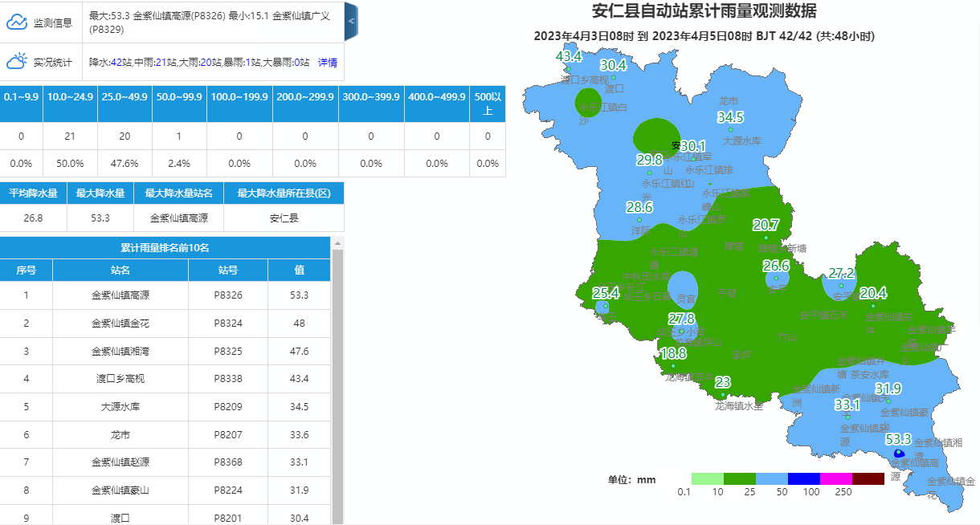Image resolution: width=980 pixels, height=525 pixels.
Task: Select the 200.0~299.9 rainfall range header
Action: (305, 103)
